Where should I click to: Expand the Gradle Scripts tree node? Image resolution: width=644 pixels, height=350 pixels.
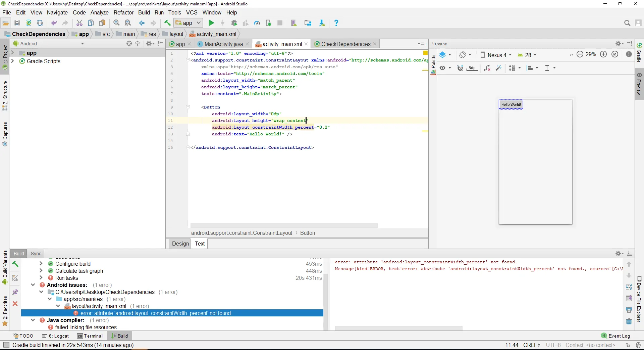click(13, 61)
